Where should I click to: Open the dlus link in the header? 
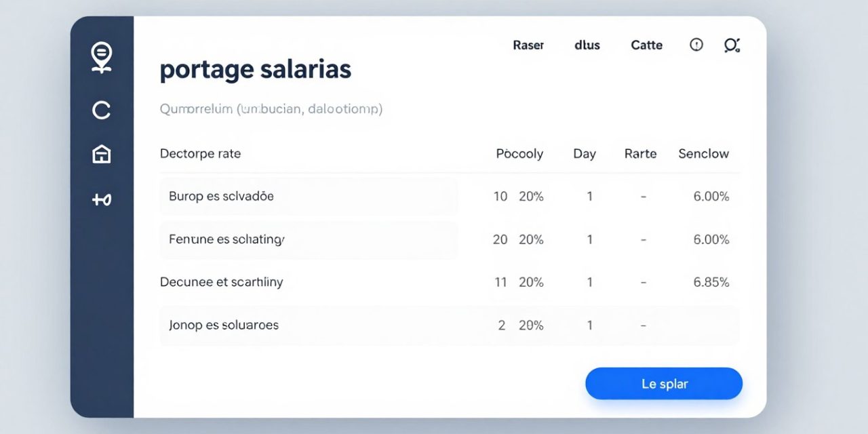pyautogui.click(x=587, y=45)
